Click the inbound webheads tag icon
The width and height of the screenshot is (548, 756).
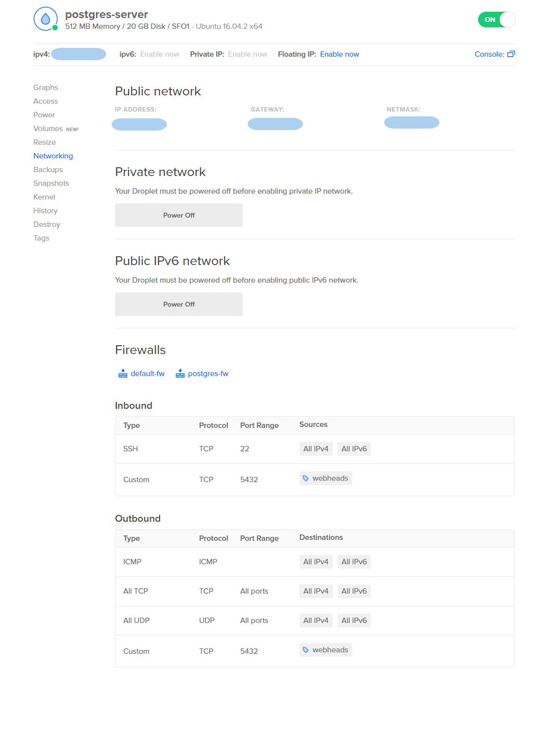tap(306, 478)
